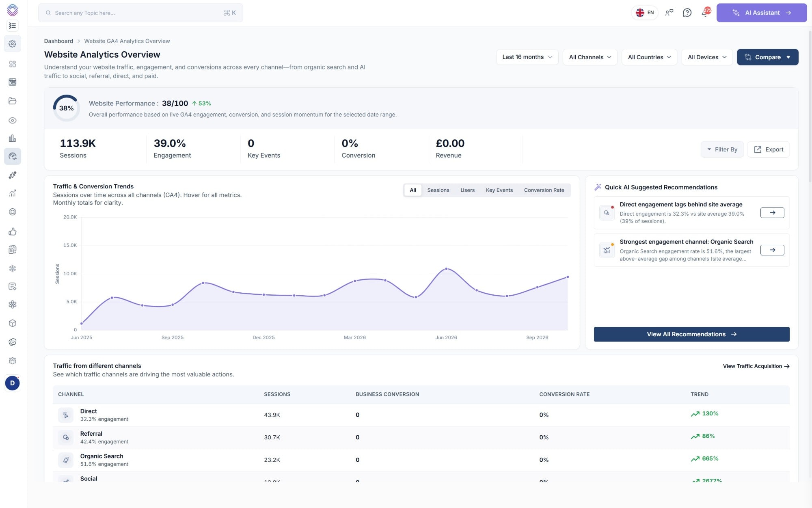Open the grid dashboard sidebar icon
The width and height of the screenshot is (812, 508).
(13, 64)
